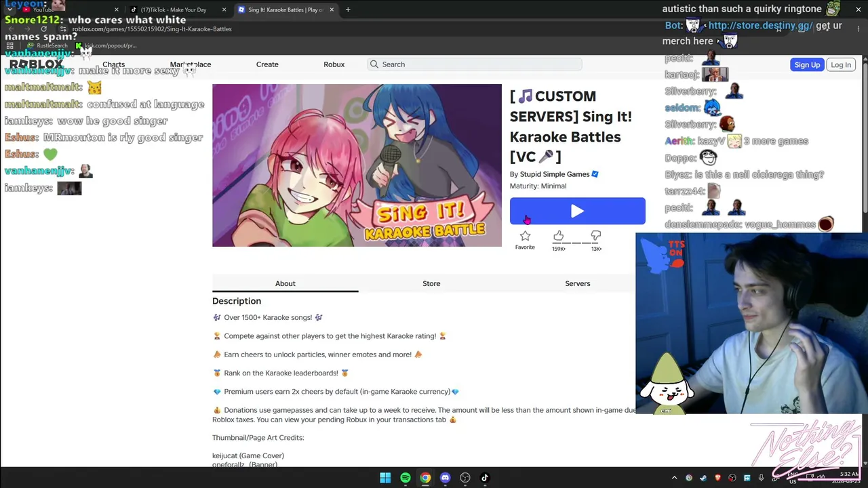The width and height of the screenshot is (868, 488).
Task: Focus the Roblox Search field
Action: (475, 64)
